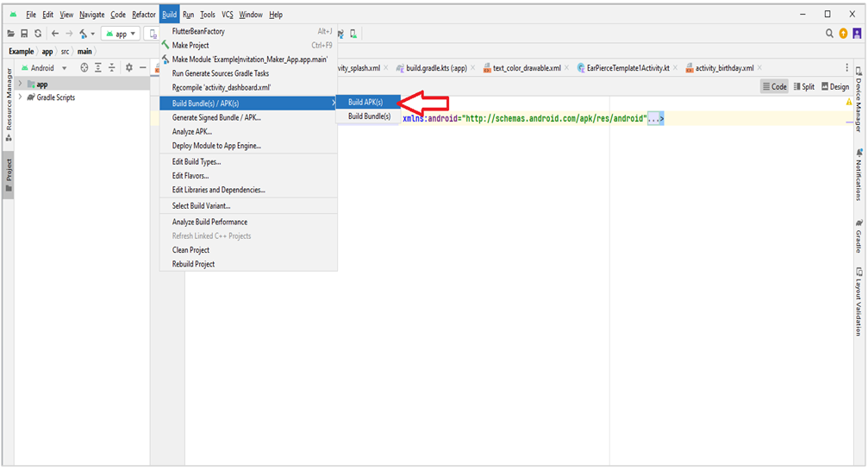Image resolution: width=868 pixels, height=471 pixels.
Task: Open the Layout Validation side panel
Action: 859,302
